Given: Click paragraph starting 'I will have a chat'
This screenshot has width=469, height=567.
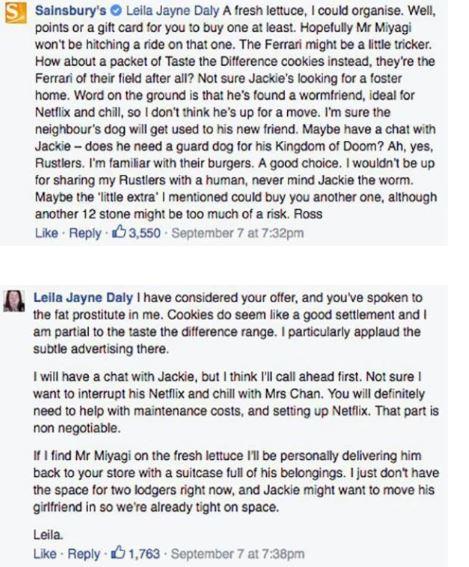Looking at the screenshot, I should pyautogui.click(x=236, y=402).
